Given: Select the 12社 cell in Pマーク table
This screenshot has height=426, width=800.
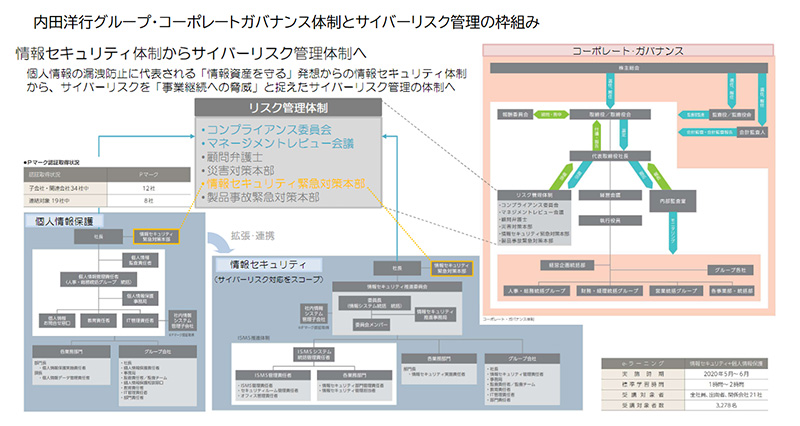Looking at the screenshot, I should (148, 188).
